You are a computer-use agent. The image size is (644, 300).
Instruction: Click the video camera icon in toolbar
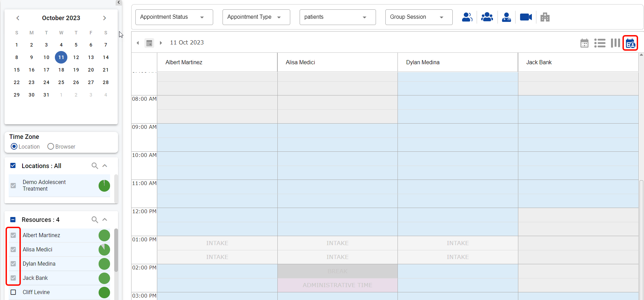click(x=526, y=17)
